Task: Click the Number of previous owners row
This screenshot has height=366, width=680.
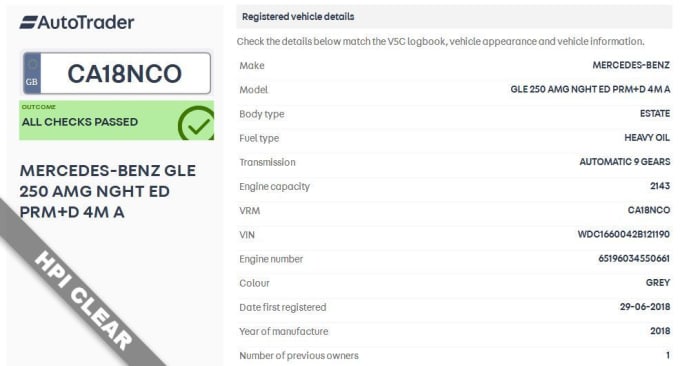Action: (454, 356)
